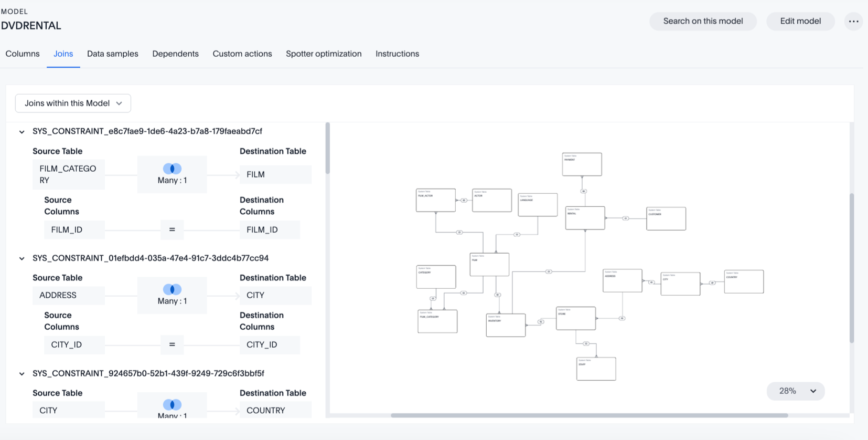Collapse the SYS_CONSTRAINT_e8c7fae9 join section
Image resolution: width=868 pixels, height=440 pixels.
point(22,132)
